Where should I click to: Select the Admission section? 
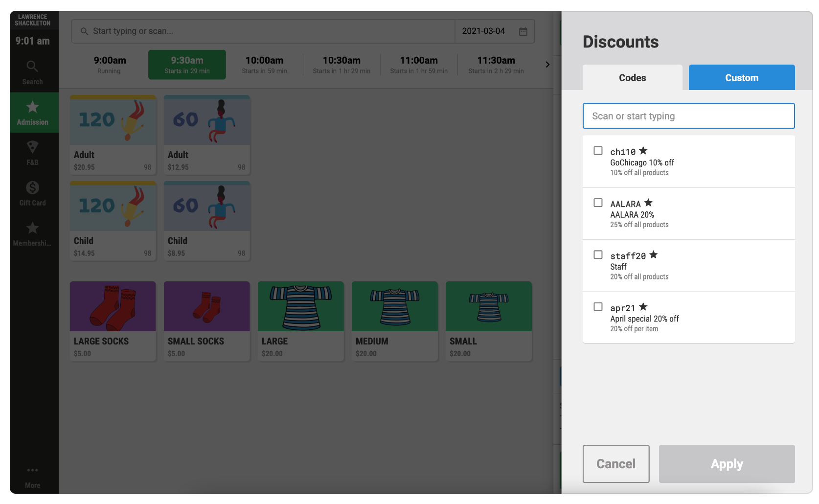[x=32, y=112]
